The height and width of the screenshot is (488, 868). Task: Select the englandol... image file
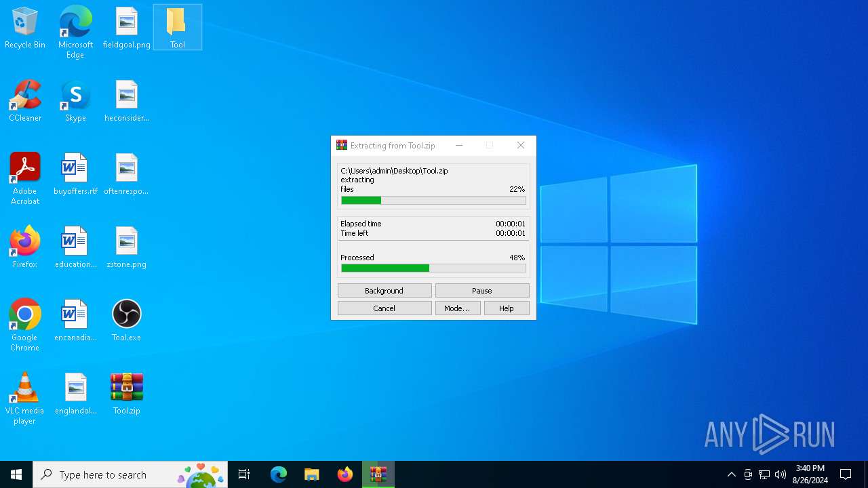75,394
